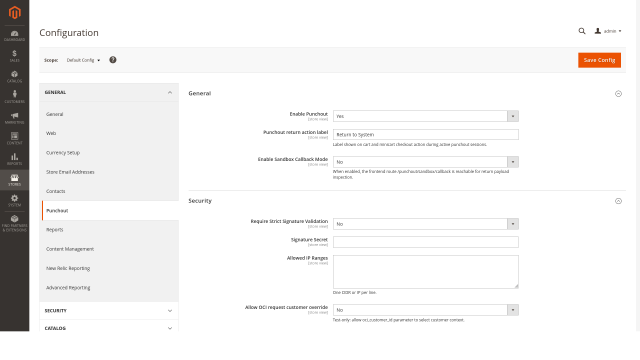640x360 pixels.
Task: Collapse the General section circle icon
Action: (x=618, y=94)
